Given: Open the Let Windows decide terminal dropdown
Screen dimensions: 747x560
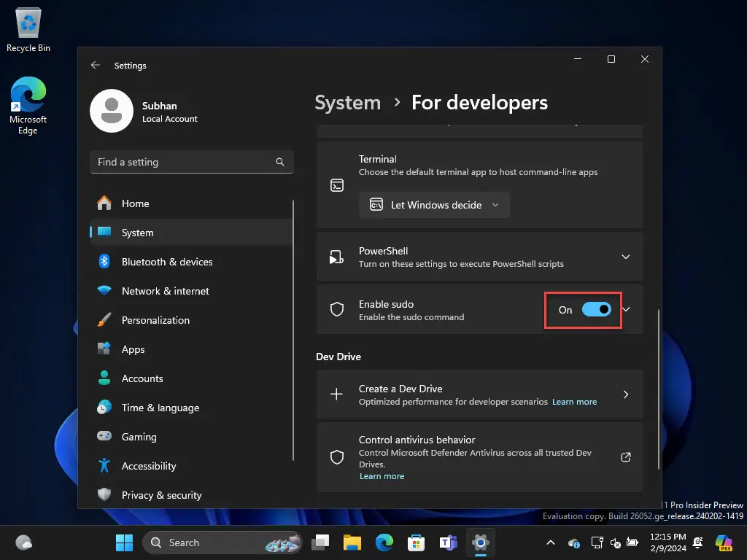Looking at the screenshot, I should pyautogui.click(x=434, y=205).
